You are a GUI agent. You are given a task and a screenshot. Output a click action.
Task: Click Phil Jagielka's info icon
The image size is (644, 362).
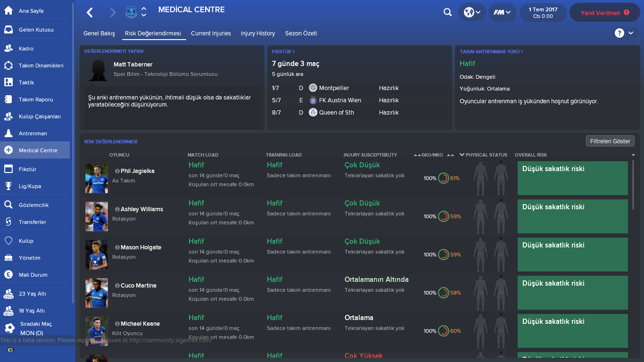pos(117,171)
